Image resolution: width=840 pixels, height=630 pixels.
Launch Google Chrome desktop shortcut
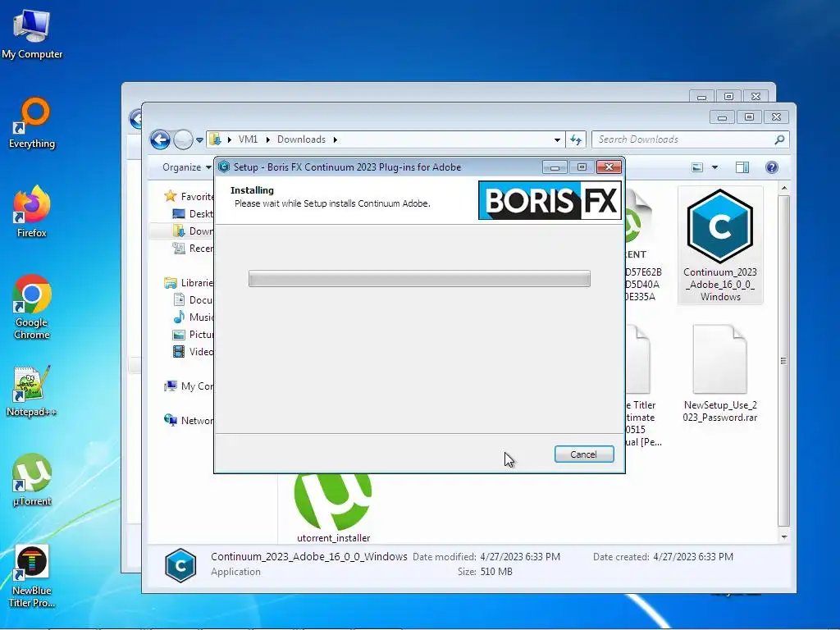32,307
